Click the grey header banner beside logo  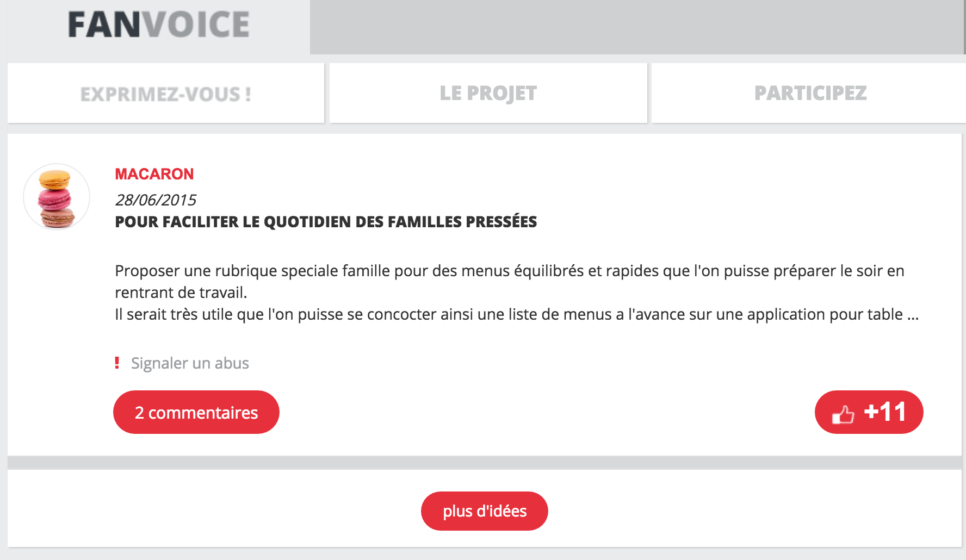click(636, 27)
